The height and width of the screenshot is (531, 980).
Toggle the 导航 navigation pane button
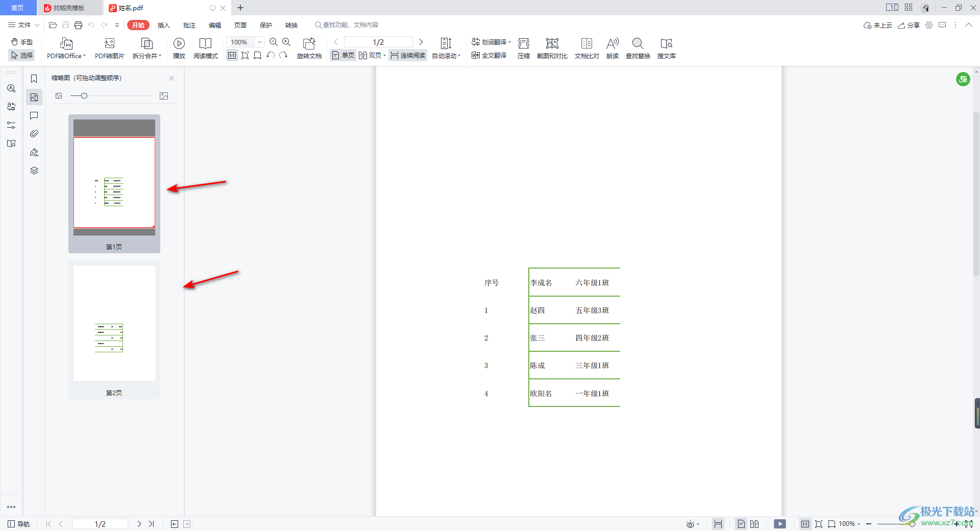19,524
